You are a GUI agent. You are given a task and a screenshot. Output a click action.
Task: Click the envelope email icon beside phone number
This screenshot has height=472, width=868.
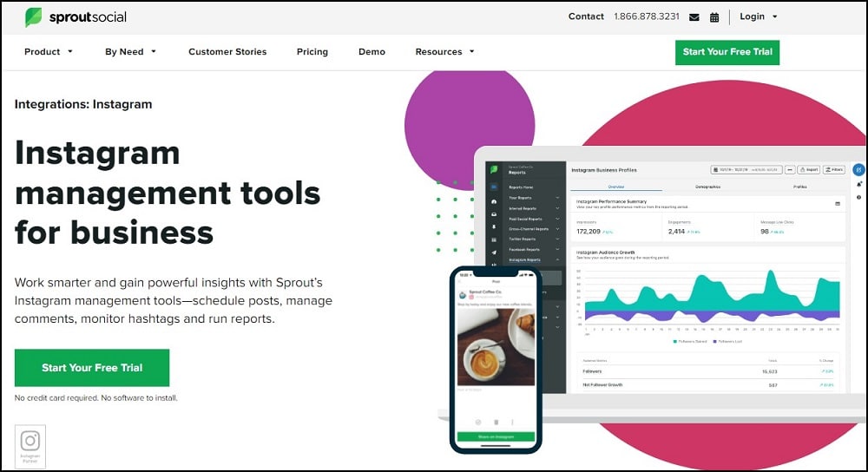[x=694, y=17]
